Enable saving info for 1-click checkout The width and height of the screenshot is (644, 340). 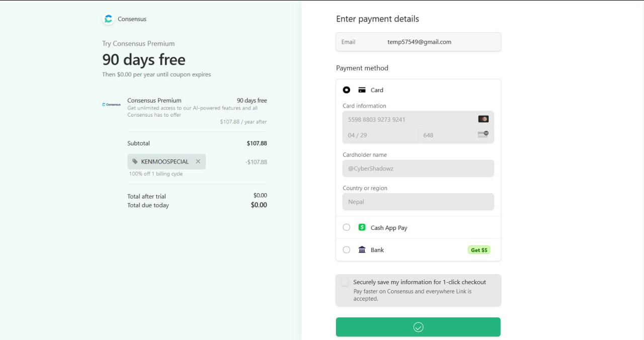[x=345, y=282]
